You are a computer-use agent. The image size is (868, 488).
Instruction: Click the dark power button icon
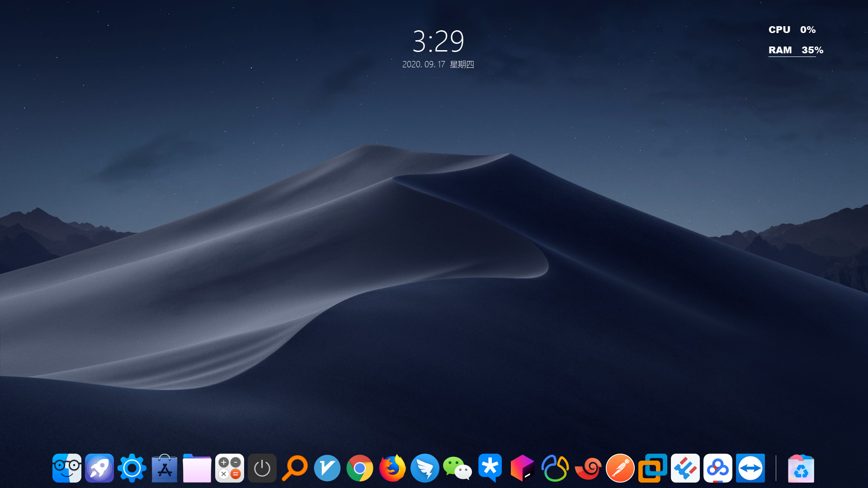[x=262, y=468]
